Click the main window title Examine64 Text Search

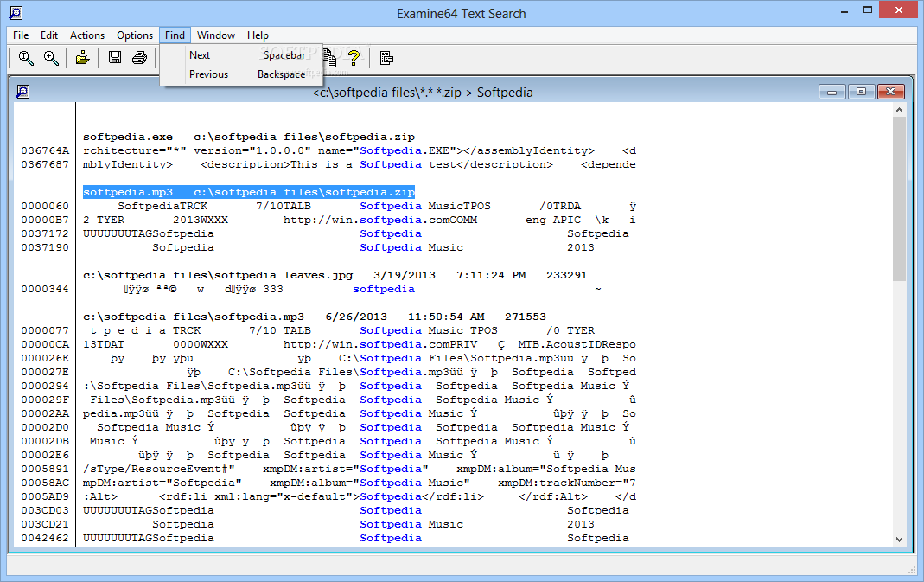tap(461, 14)
